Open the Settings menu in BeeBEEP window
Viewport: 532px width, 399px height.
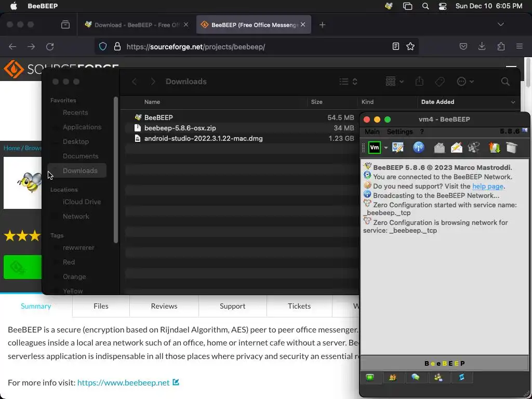tap(400, 131)
